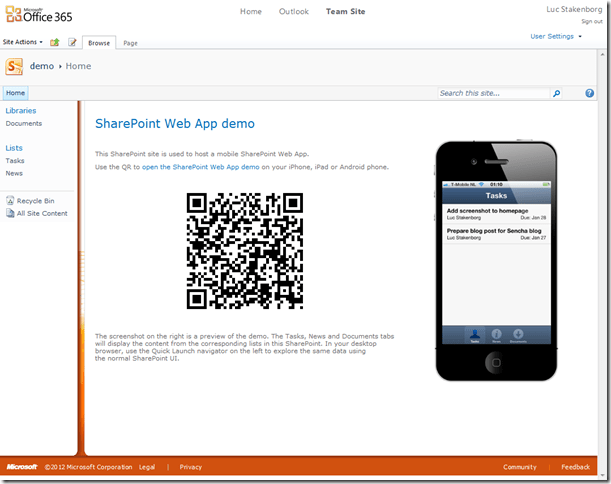Click the Sign out link
This screenshot has height=484, width=611.
point(591,21)
